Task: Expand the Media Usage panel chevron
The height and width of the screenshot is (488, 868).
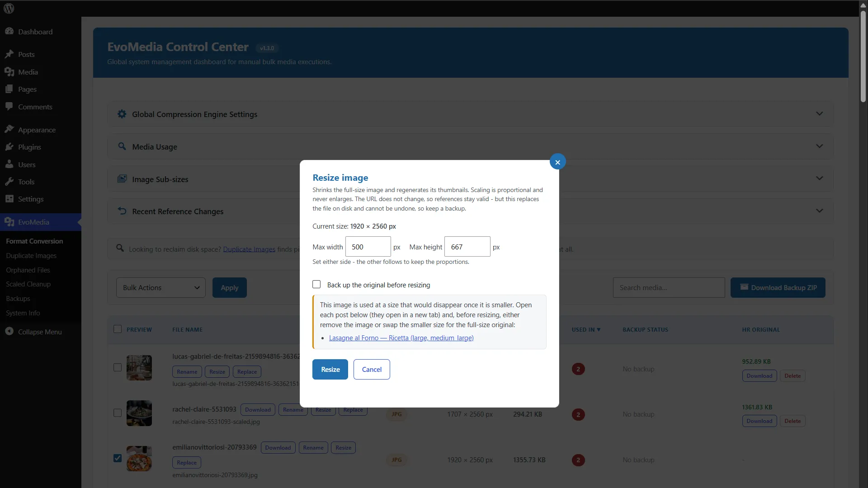Action: 819,146
